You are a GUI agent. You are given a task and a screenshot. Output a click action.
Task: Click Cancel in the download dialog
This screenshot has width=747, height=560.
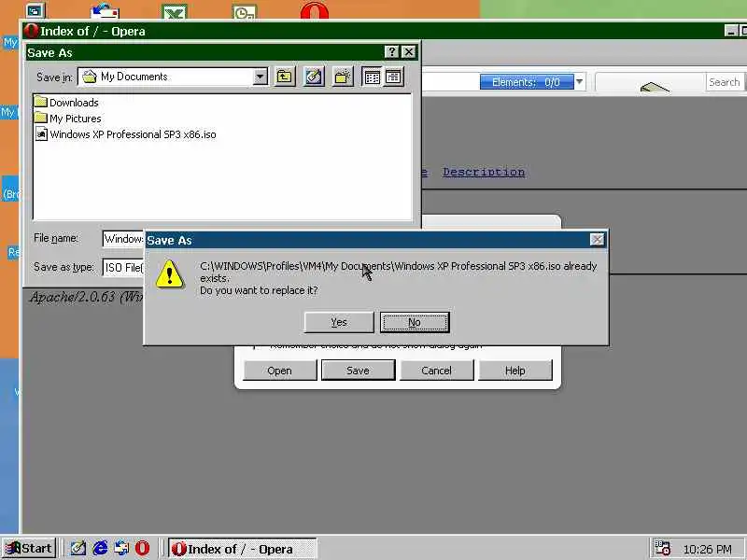436,371
